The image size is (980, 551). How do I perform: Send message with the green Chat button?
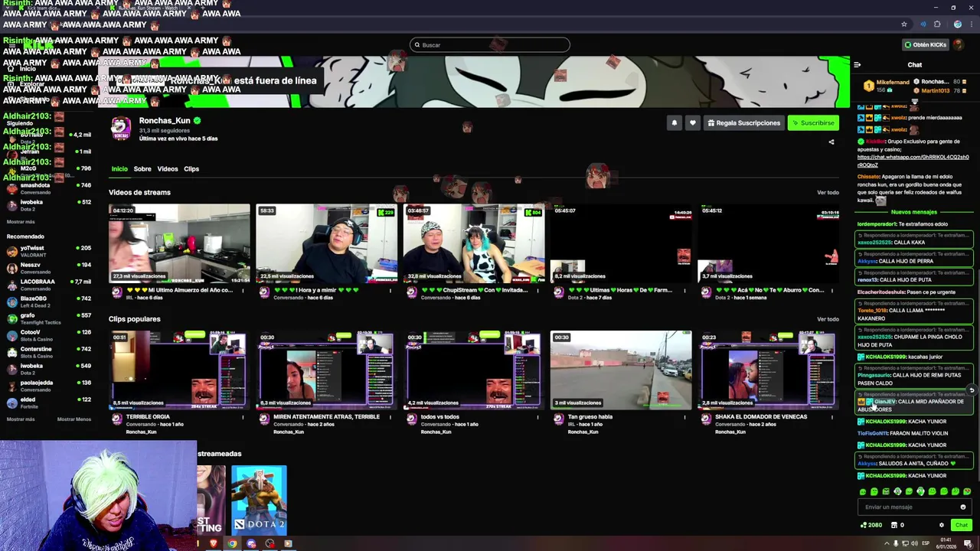coord(962,525)
